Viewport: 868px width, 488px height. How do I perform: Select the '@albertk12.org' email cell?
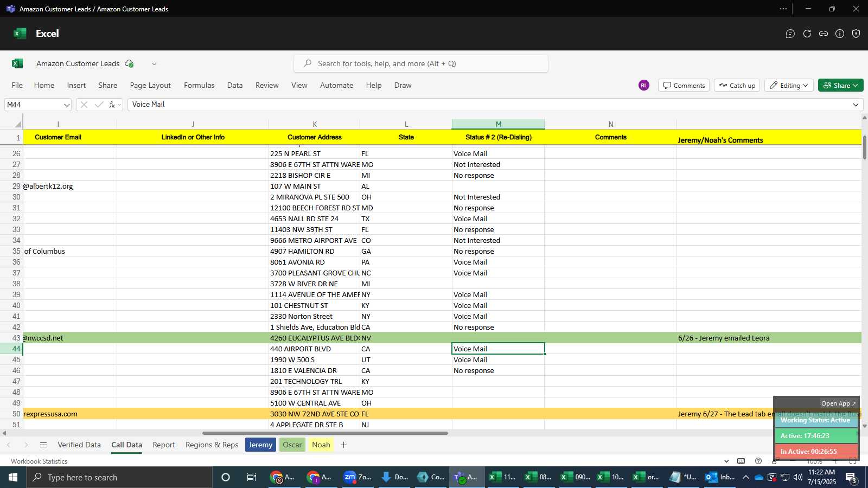pos(69,186)
